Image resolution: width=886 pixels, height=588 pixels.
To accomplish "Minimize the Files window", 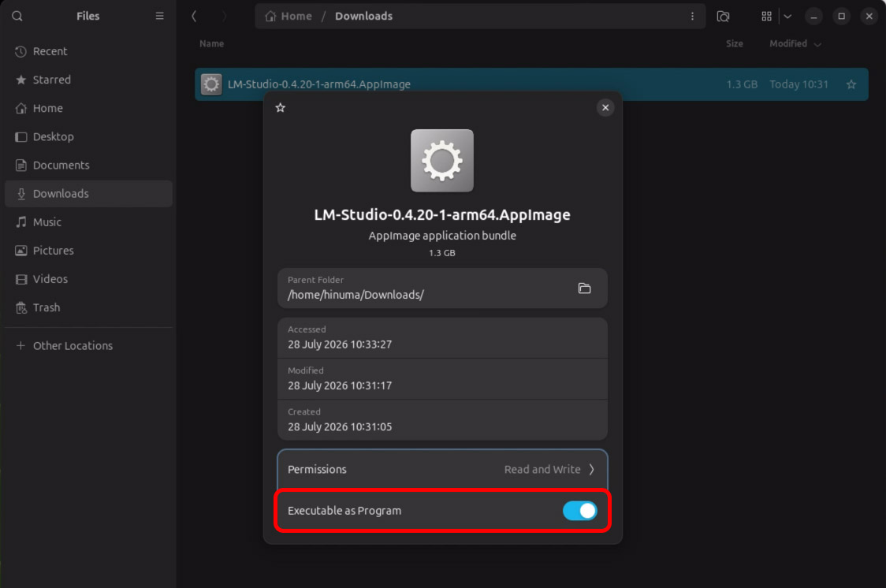I will click(813, 17).
